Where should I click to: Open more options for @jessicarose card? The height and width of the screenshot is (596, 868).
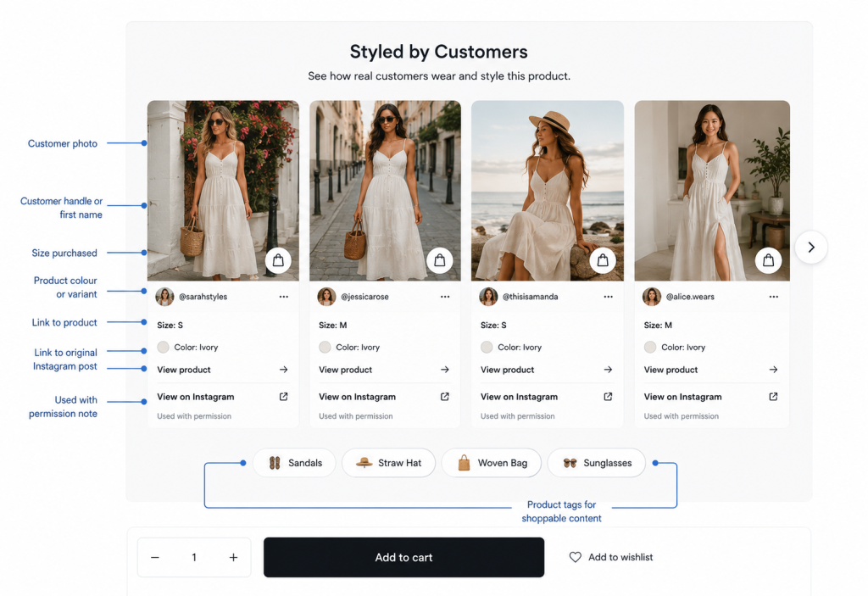tap(445, 297)
